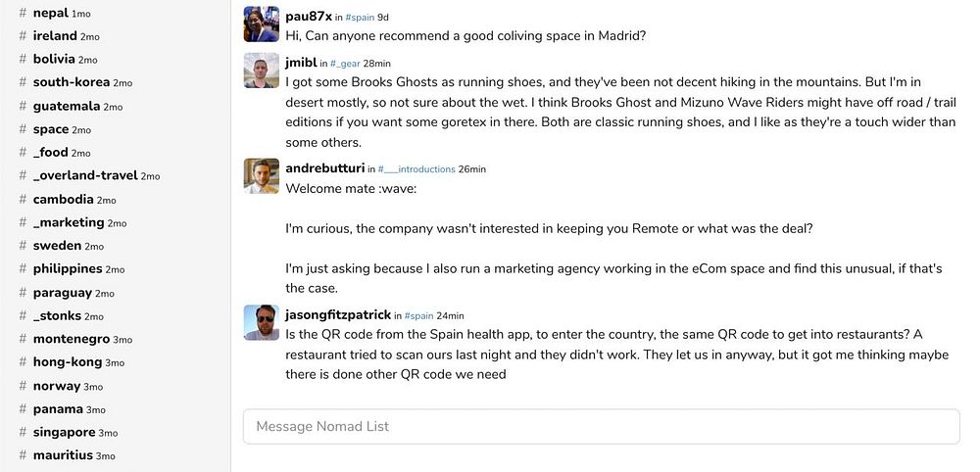Image resolution: width=980 pixels, height=472 pixels.
Task: Click the hash icon beside mauritius
Action: click(23, 455)
